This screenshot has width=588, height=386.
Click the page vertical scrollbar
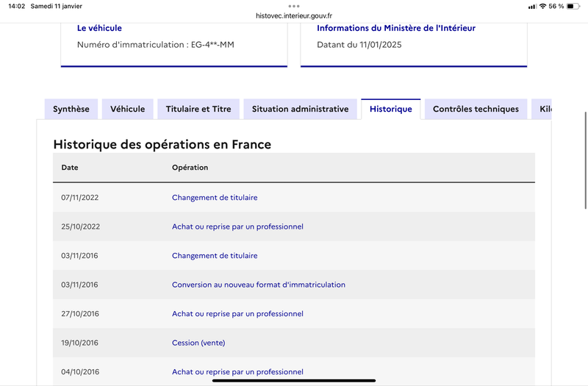pyautogui.click(x=586, y=160)
